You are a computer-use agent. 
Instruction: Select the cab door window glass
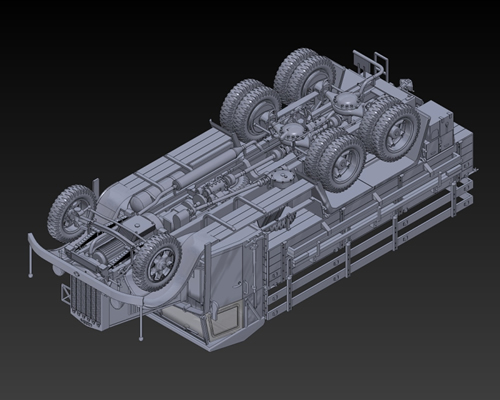pos(225,321)
